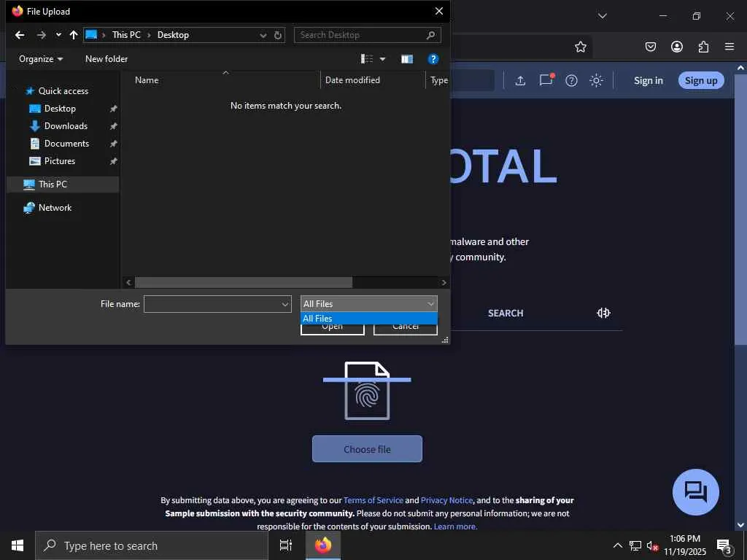
Task: Select All Files option in dropdown list
Action: coord(368,318)
